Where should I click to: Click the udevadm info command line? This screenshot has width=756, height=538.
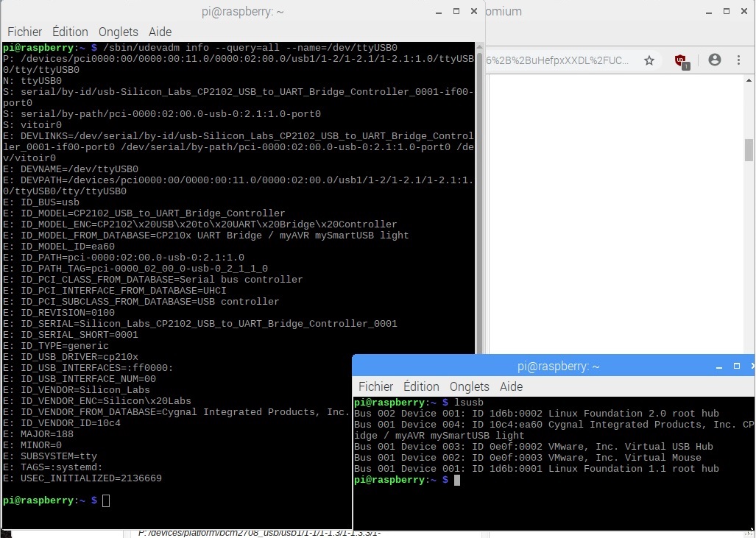pos(200,48)
